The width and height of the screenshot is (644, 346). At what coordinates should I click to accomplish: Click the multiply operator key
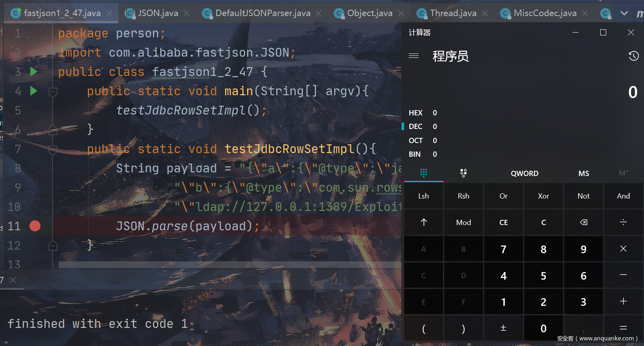pos(623,249)
